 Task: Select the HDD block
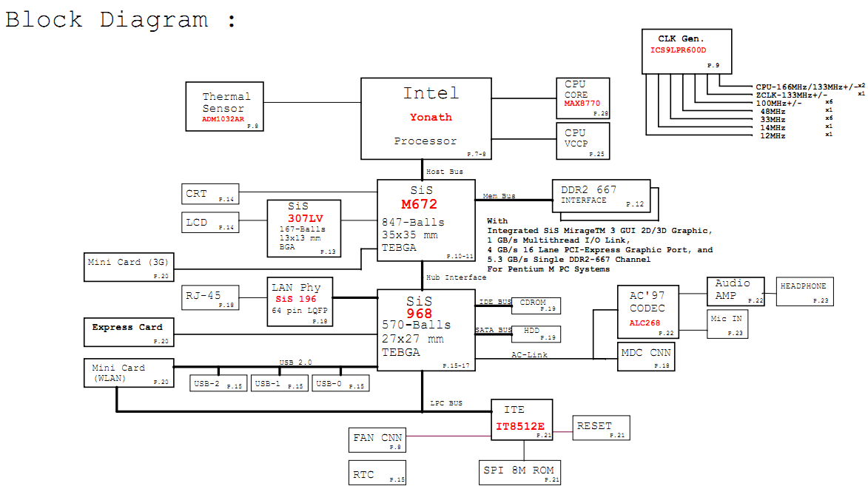click(536, 334)
